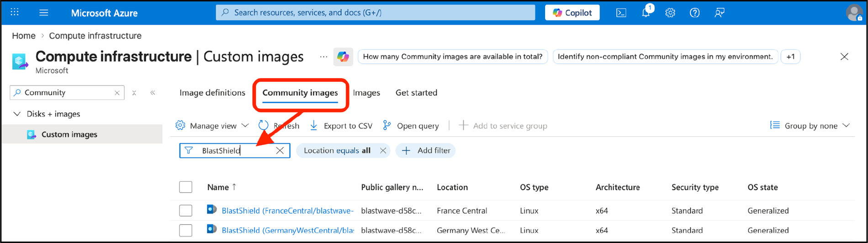Open the Azure apps grid launcher
The height and width of the screenshot is (243, 868).
point(15,12)
